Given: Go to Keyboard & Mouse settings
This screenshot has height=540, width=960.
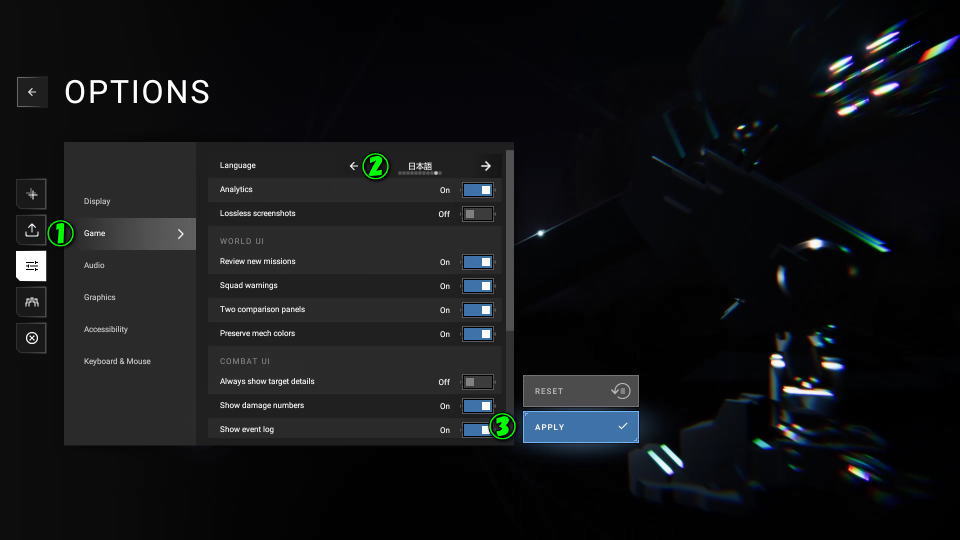Looking at the screenshot, I should tap(117, 362).
